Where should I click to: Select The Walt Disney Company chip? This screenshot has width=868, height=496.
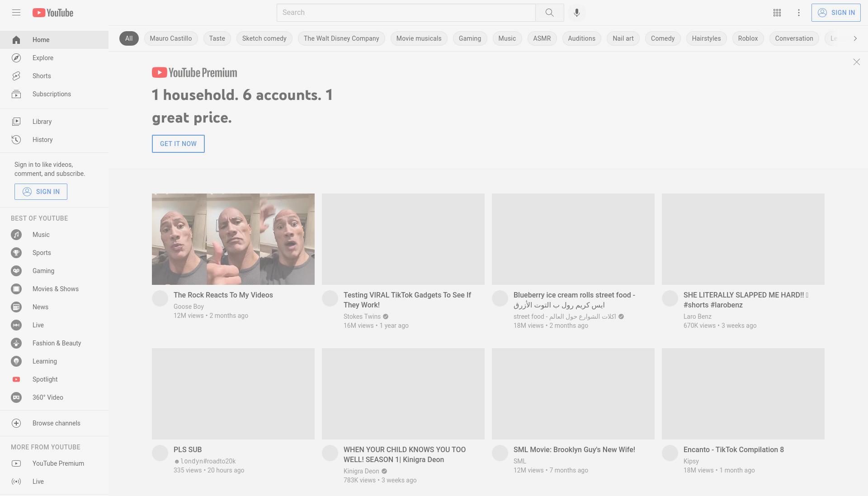tap(341, 38)
